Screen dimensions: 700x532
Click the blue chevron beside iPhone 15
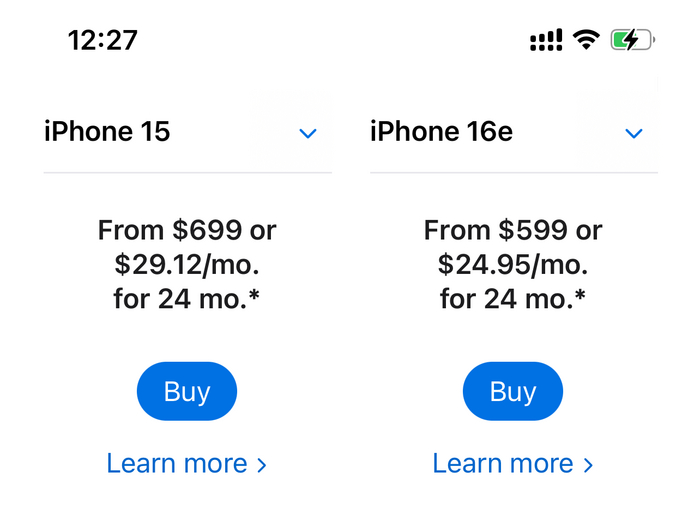click(x=308, y=133)
